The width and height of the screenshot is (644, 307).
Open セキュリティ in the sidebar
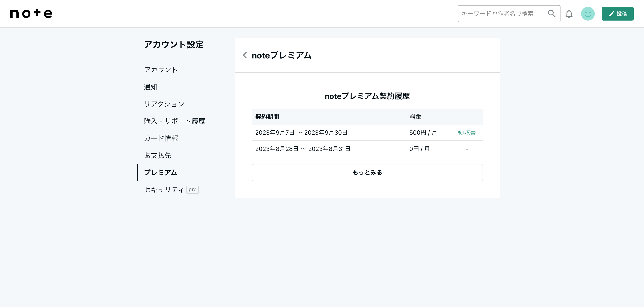[x=164, y=190]
